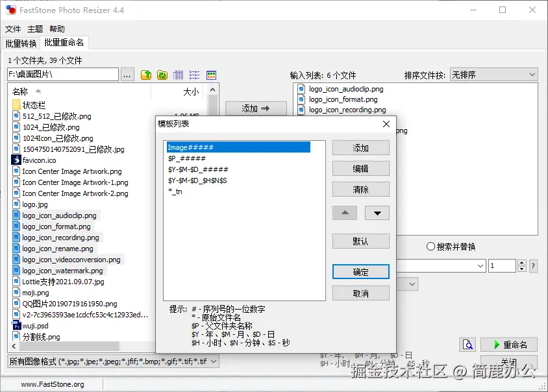Click the start number input field
Viewport: 548px width, 392px height.
502,266
